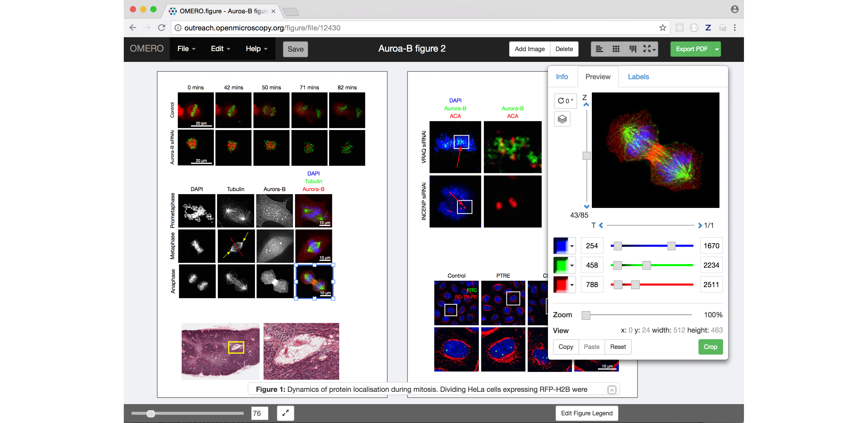Toggle Z-projection with the layers icon
Screen dimensions: 868x423
(x=562, y=119)
